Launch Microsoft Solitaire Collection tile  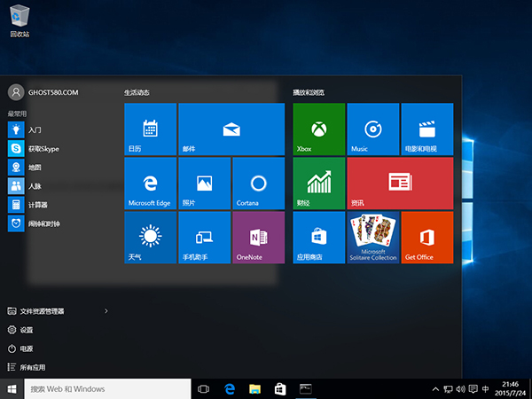[373, 238]
